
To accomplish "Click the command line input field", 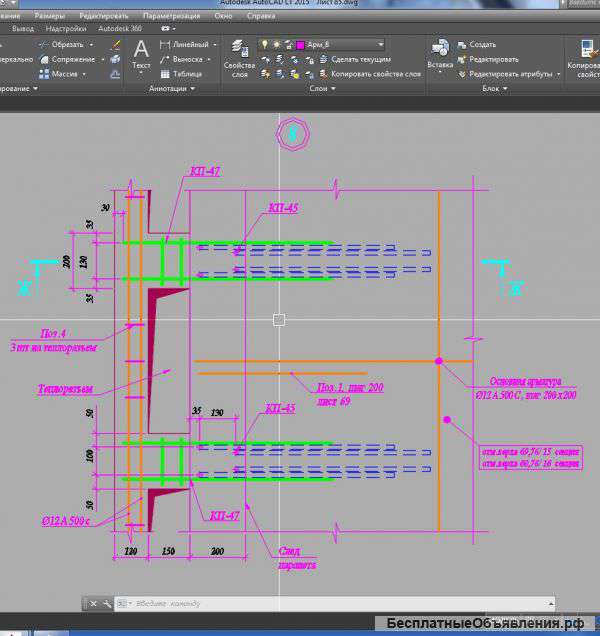I will coord(335,604).
